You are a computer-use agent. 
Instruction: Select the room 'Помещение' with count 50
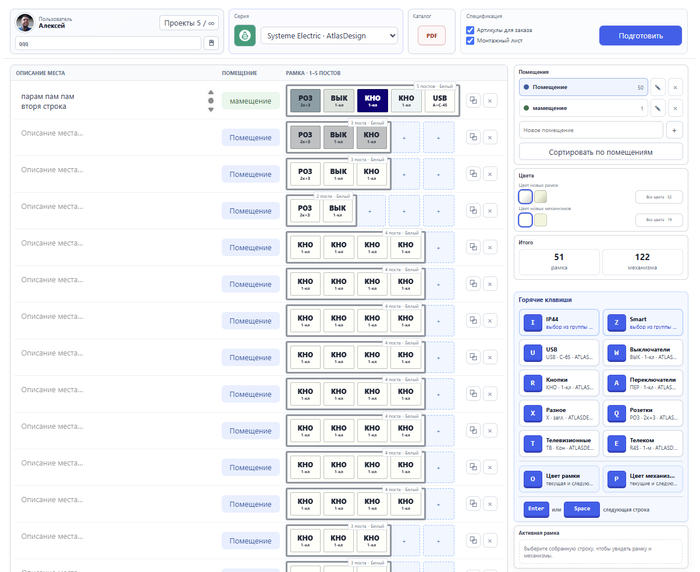(583, 88)
